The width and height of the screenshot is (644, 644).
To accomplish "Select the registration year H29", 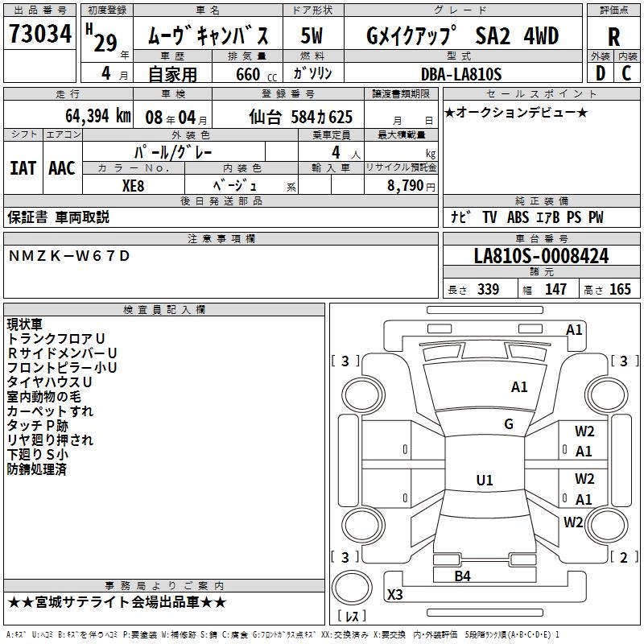I will click(102, 38).
